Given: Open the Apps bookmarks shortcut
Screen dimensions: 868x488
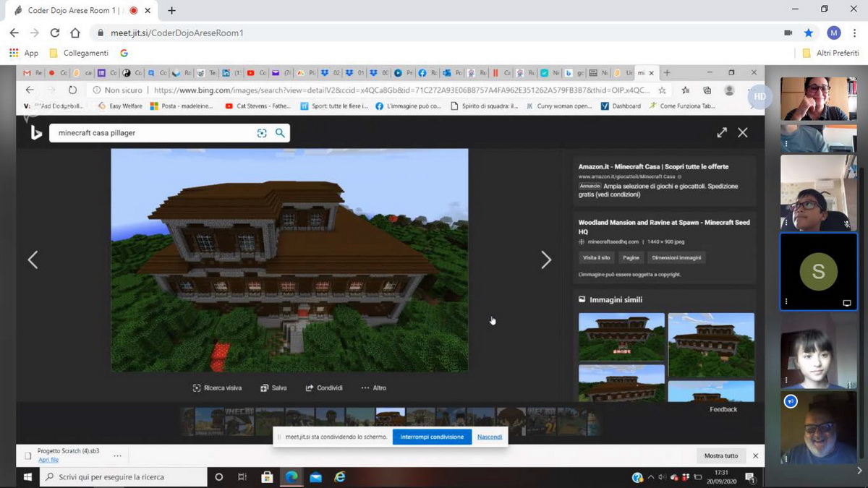Looking at the screenshot, I should (x=23, y=53).
